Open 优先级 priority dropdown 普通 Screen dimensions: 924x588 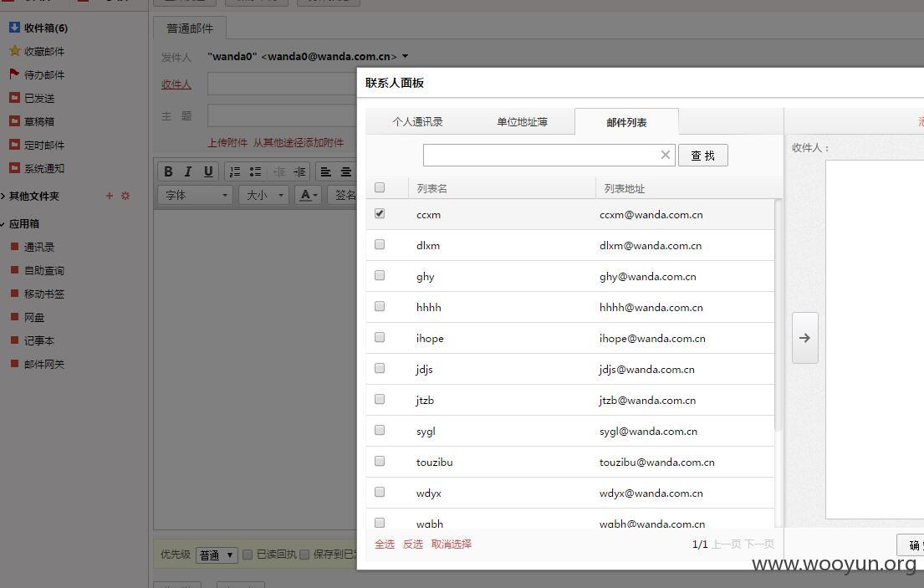pos(217,555)
